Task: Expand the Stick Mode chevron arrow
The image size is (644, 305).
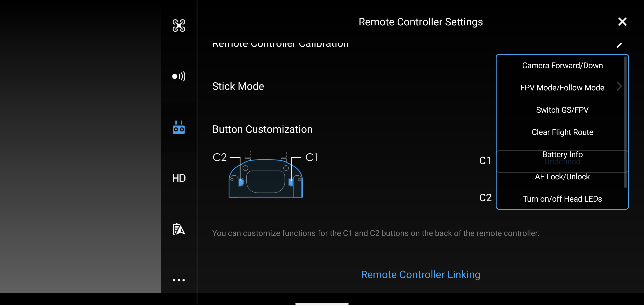Action: point(619,86)
